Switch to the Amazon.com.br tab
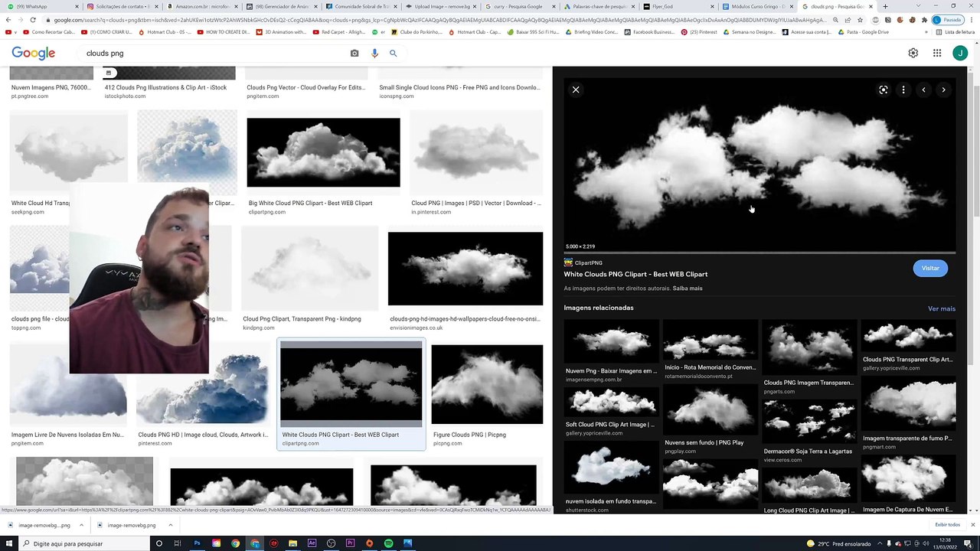Image resolution: width=980 pixels, height=551 pixels. point(203,6)
